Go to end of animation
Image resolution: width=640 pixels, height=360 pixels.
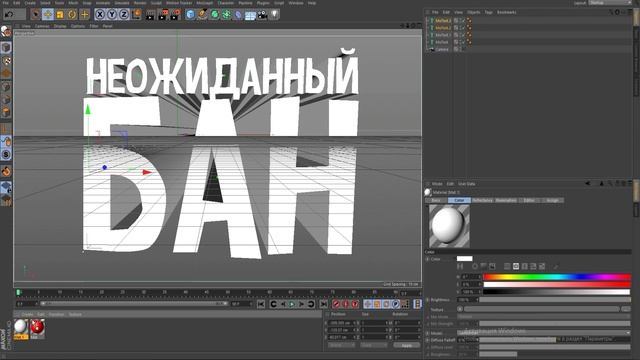pyautogui.click(x=323, y=304)
